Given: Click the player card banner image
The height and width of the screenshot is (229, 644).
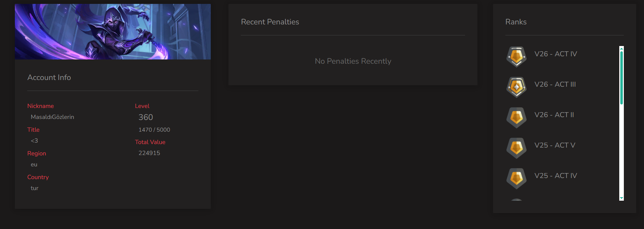Looking at the screenshot, I should (113, 32).
